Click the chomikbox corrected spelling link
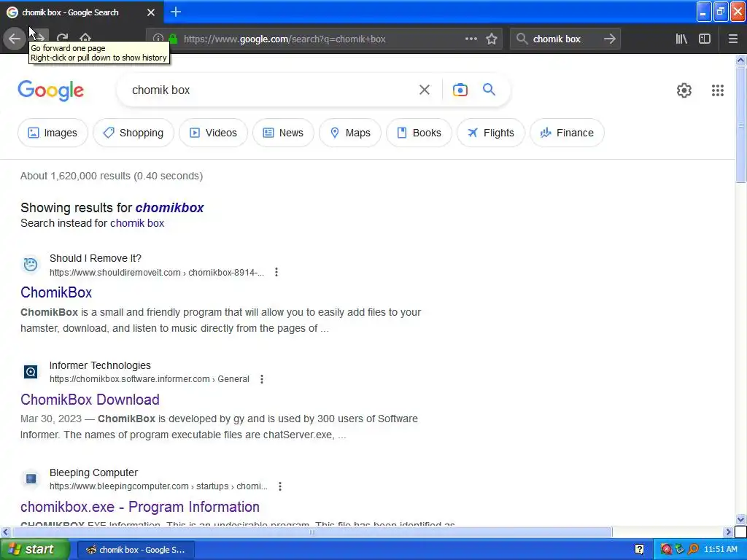Screen dimensions: 747x560 [169, 208]
